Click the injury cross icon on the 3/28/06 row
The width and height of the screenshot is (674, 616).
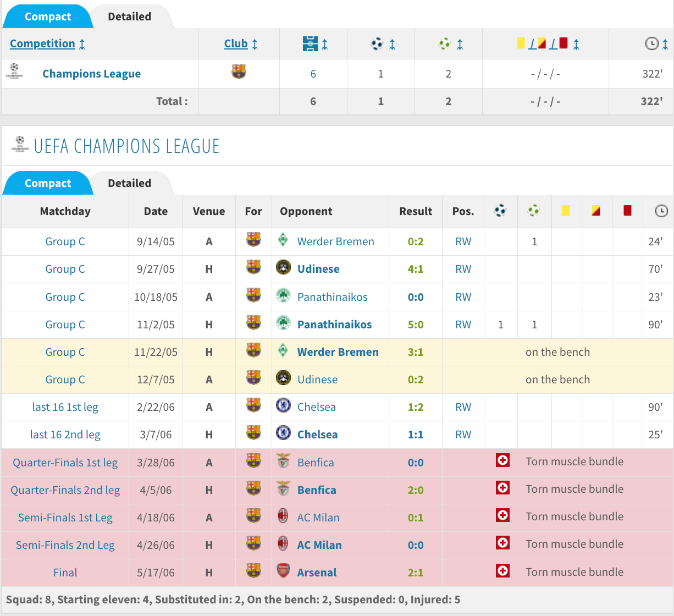point(502,460)
